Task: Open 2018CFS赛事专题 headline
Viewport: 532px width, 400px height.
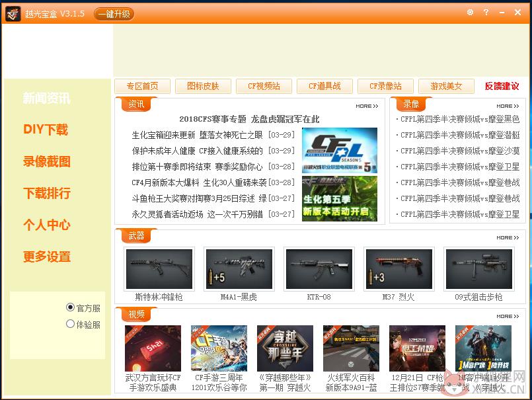Action: point(249,119)
